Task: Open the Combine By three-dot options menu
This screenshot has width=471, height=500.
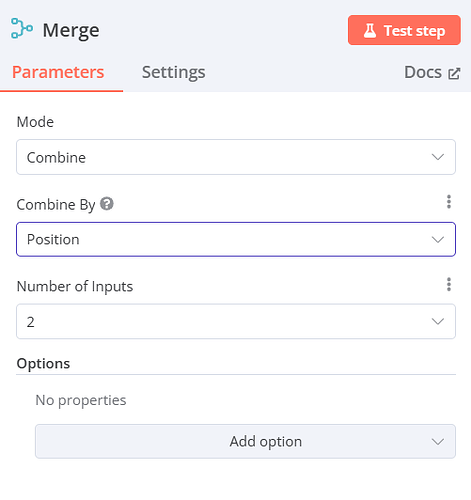Action: (449, 202)
